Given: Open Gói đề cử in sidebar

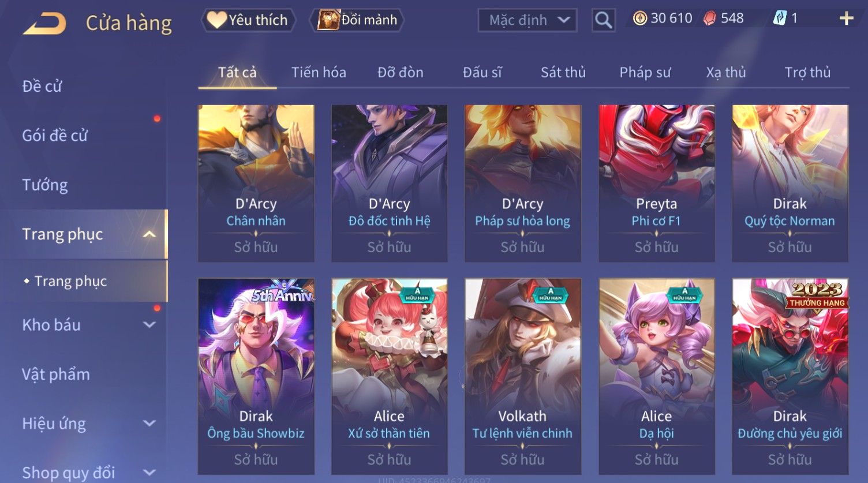Looking at the screenshot, I should pos(55,136).
